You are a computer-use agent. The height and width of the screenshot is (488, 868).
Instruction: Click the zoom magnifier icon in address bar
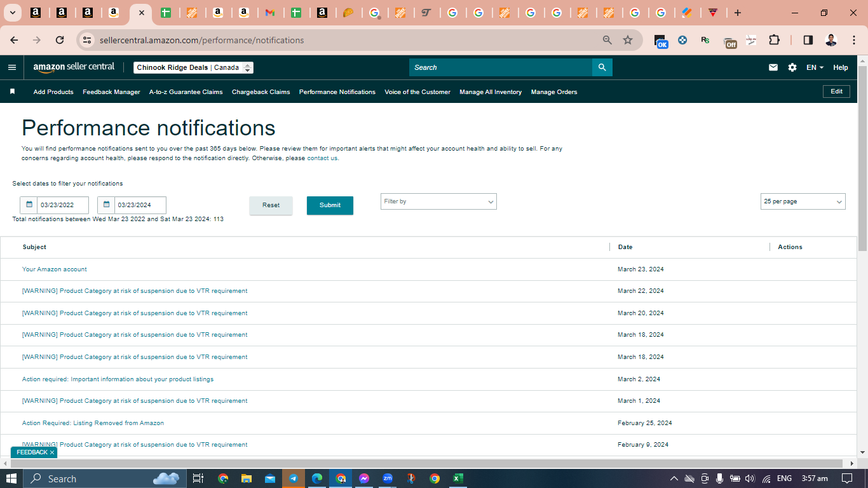tap(607, 40)
